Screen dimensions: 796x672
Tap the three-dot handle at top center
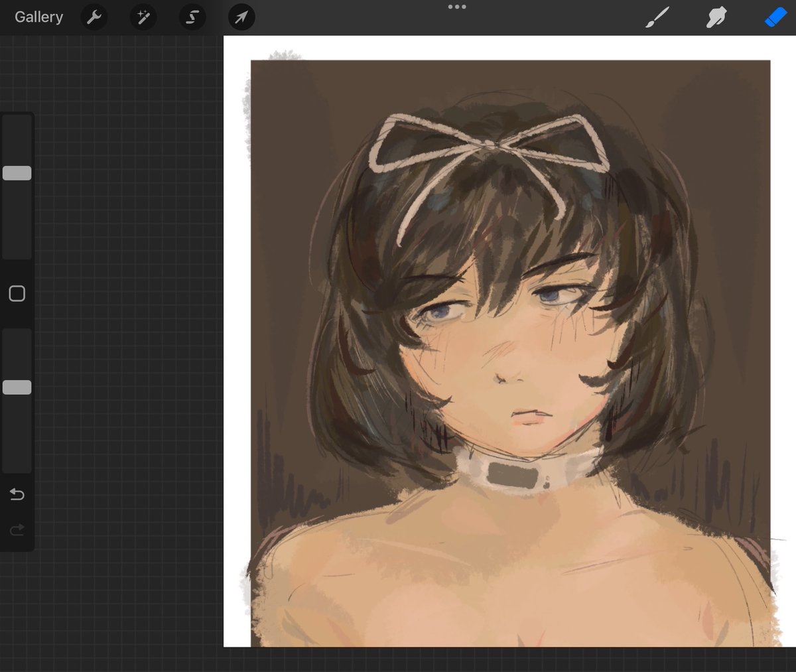pos(457,7)
